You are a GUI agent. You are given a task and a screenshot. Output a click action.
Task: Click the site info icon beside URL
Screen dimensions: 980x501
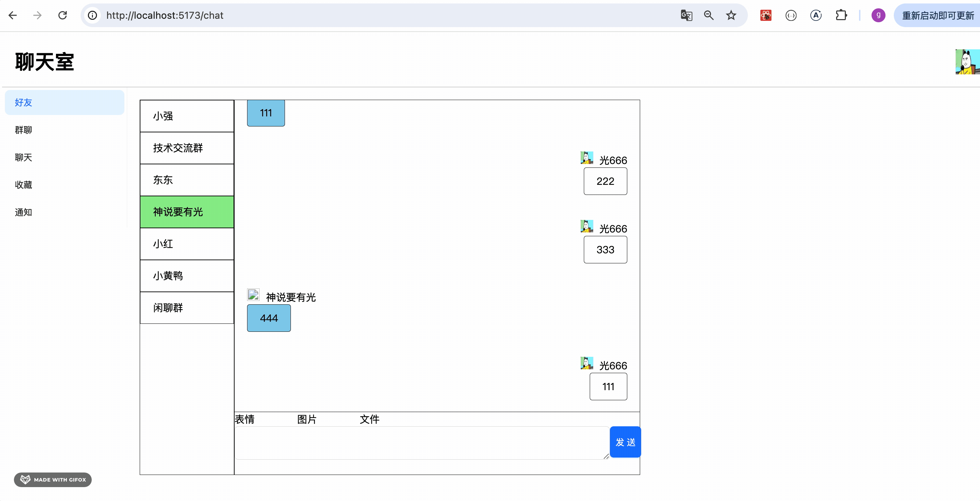click(x=92, y=15)
